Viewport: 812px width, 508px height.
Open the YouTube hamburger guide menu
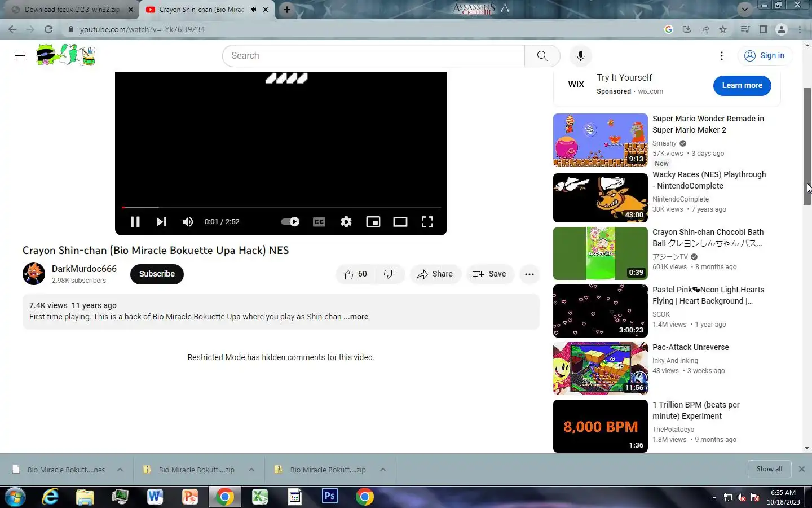tap(20, 55)
